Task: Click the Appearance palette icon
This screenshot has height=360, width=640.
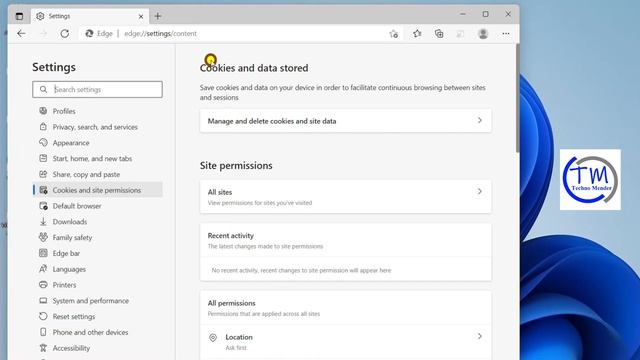Action: 43,142
